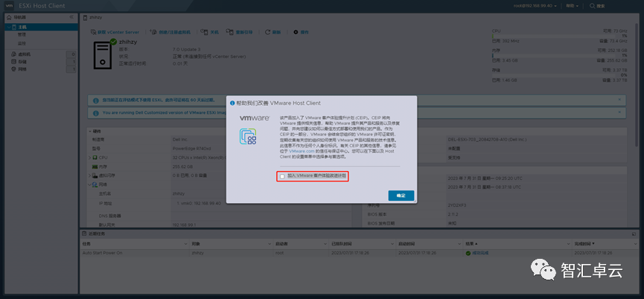644x299 pixels.
Task: Expand the CPU hardware row
Action: [89, 158]
